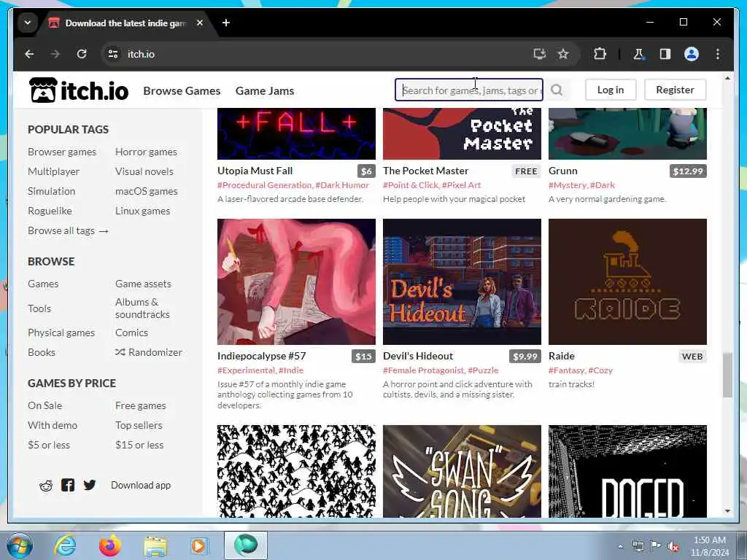Viewport: 747px width, 560px height.
Task: Open Roguelike tag link
Action: (x=50, y=211)
